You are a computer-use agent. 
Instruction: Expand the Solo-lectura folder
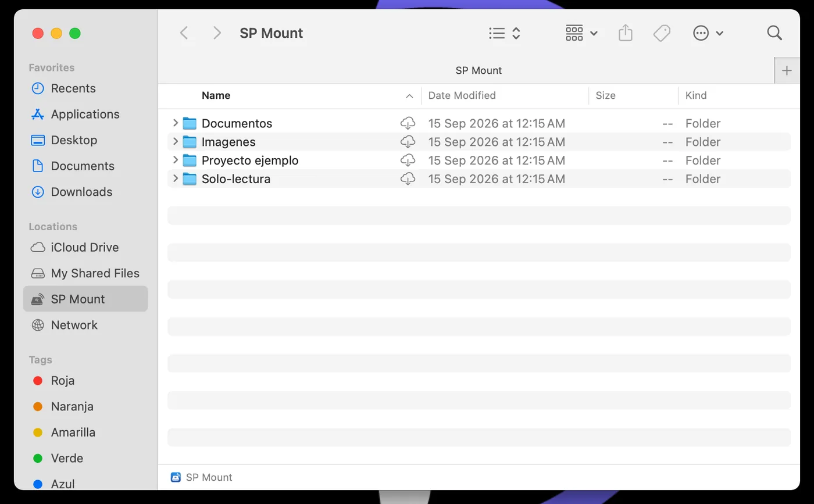[175, 178]
